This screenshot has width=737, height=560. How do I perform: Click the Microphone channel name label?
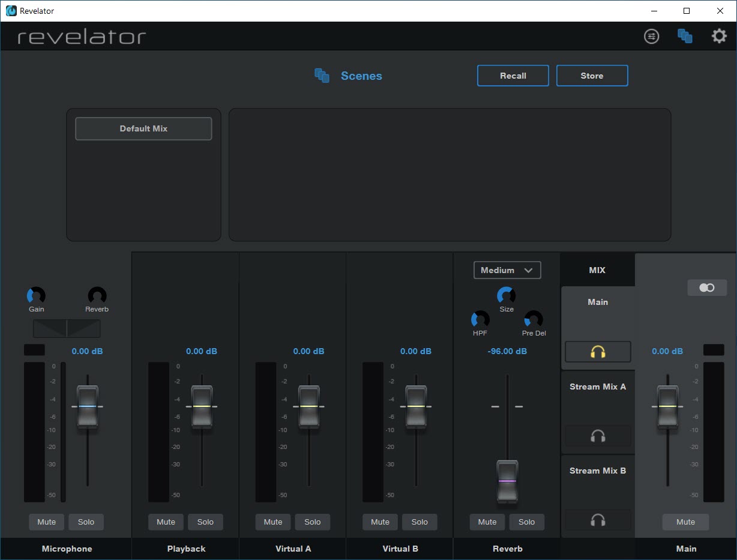tap(67, 549)
